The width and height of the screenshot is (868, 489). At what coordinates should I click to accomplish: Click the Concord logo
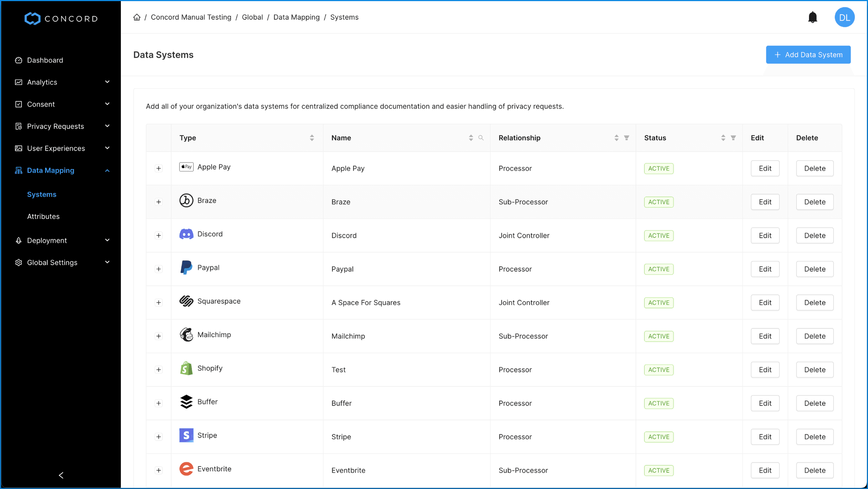coord(61,18)
